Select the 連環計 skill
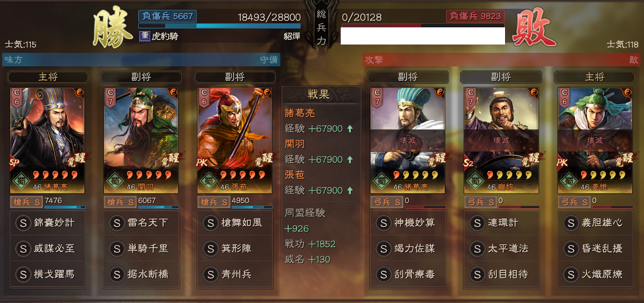The width and height of the screenshot is (644, 303). click(x=501, y=223)
